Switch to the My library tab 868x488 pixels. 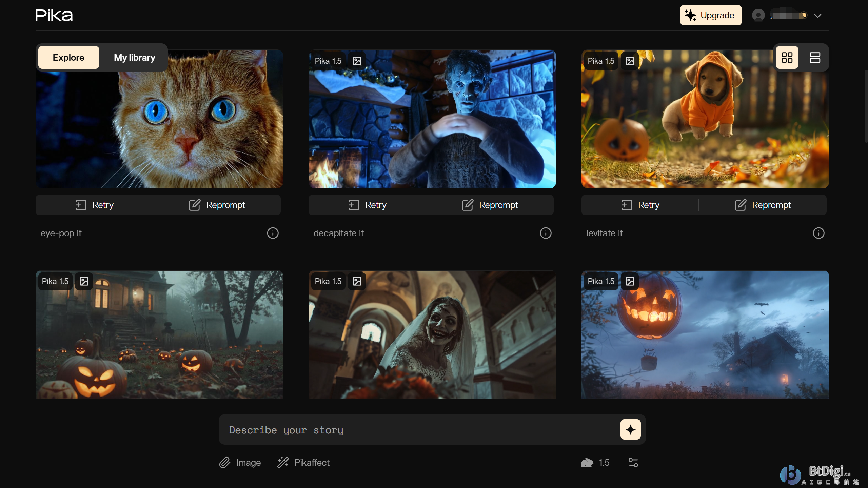(x=135, y=58)
